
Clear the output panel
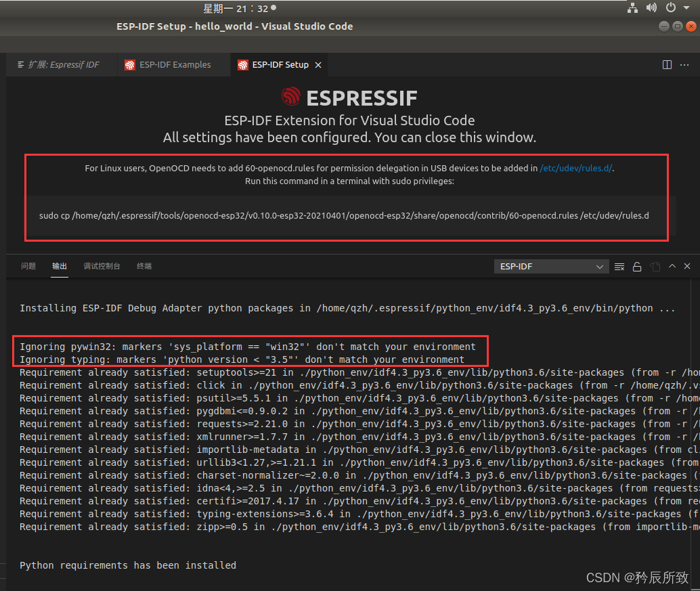coord(619,267)
